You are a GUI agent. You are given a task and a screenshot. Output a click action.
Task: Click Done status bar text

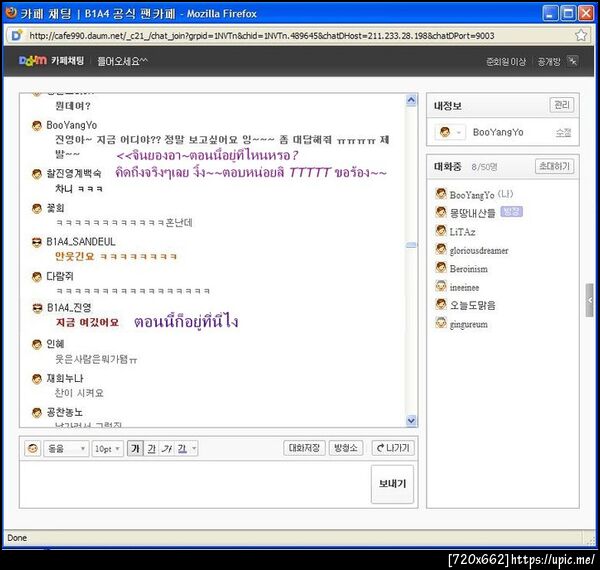click(x=17, y=537)
